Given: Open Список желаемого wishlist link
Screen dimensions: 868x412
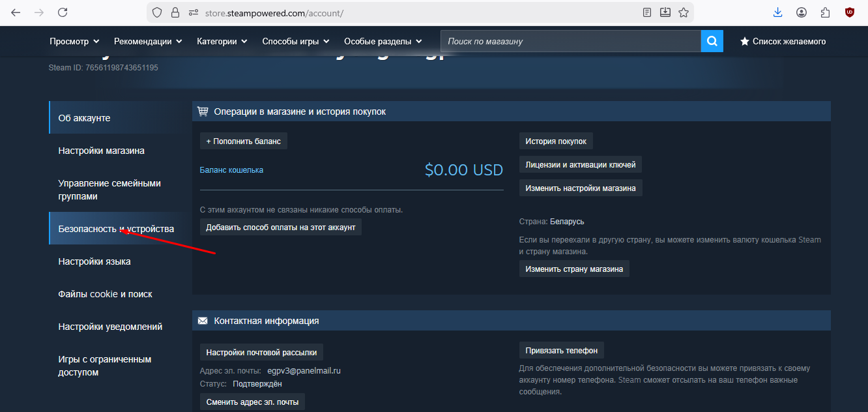Looking at the screenshot, I should (x=783, y=41).
